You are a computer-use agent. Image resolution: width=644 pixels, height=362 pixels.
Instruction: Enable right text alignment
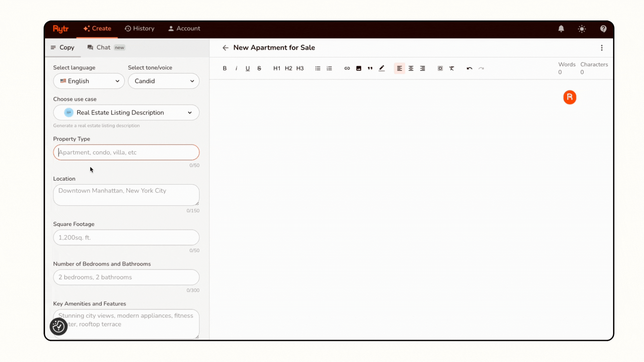pos(422,68)
